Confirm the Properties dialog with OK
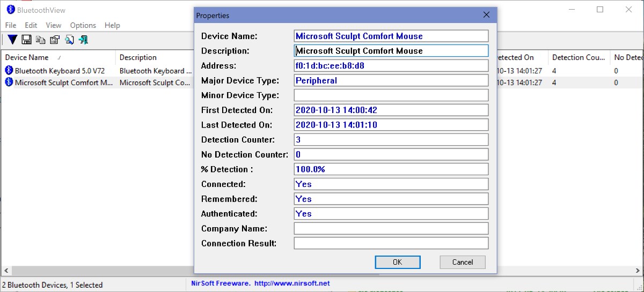Image resolution: width=644 pixels, height=292 pixels. (398, 262)
